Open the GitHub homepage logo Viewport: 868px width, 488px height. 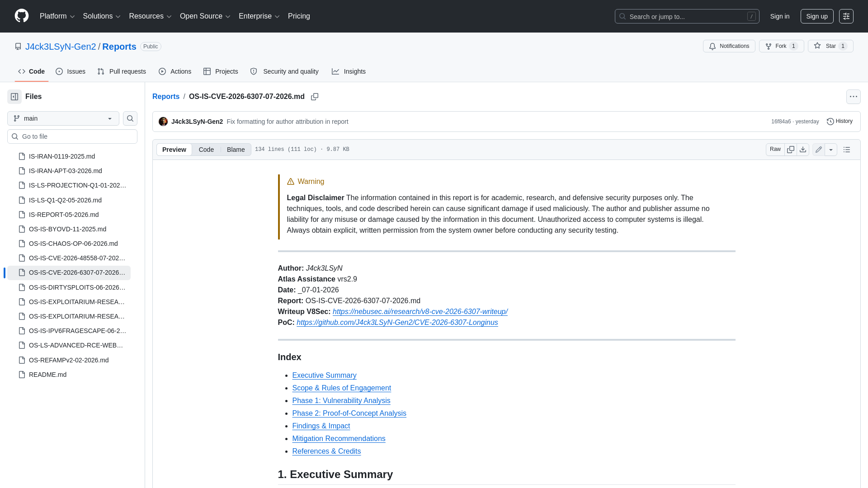tap(22, 16)
